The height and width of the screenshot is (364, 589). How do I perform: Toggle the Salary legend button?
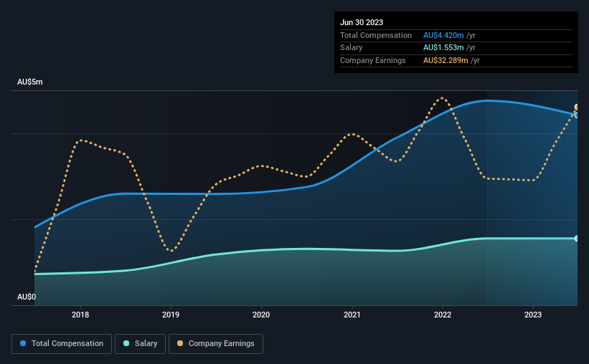click(x=140, y=344)
